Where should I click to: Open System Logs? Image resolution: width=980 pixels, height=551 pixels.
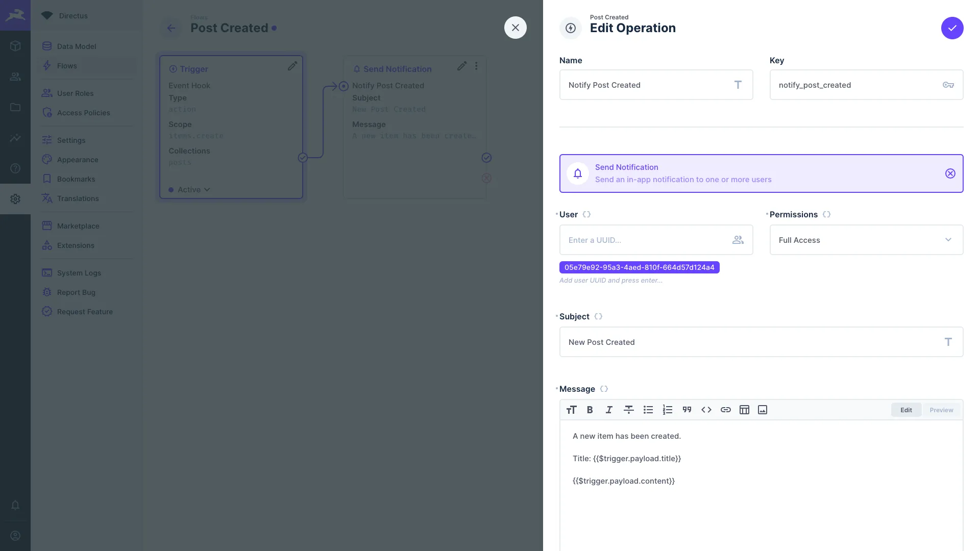[x=87, y=273]
